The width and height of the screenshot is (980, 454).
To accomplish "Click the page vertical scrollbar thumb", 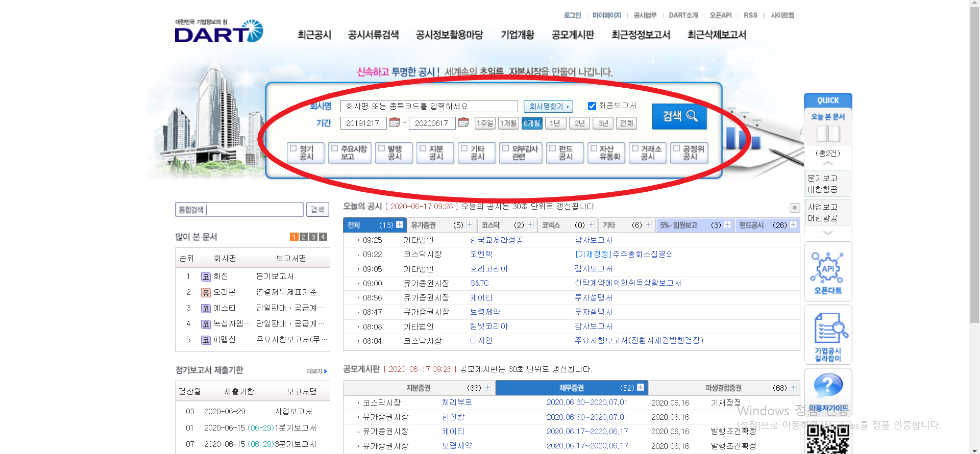I will (x=974, y=165).
